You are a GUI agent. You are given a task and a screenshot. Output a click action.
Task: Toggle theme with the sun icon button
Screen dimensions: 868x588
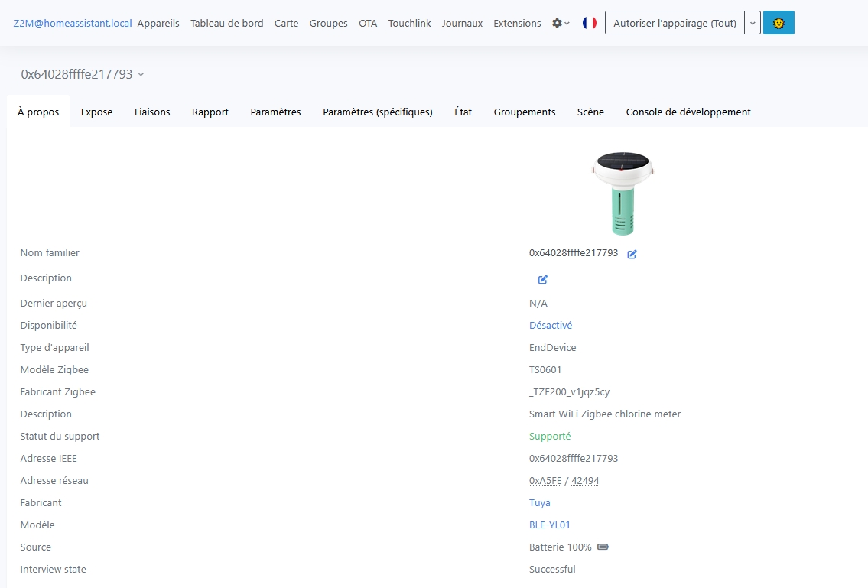(x=779, y=23)
